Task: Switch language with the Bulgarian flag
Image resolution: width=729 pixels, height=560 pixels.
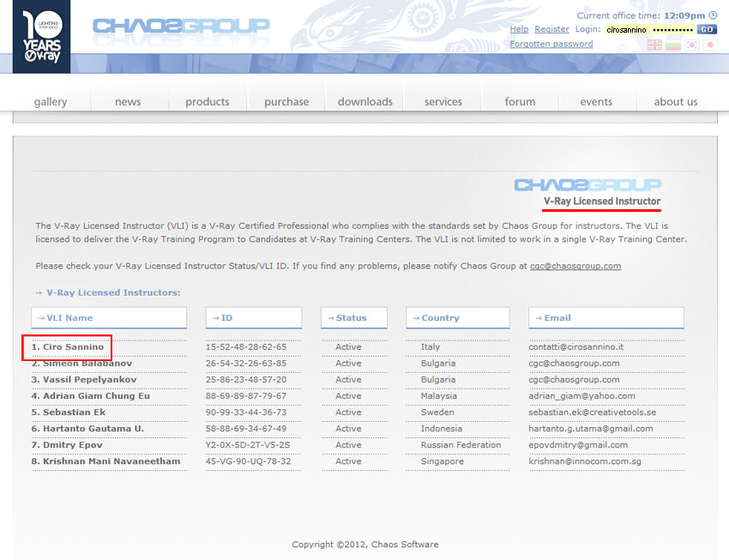Action: click(x=673, y=45)
